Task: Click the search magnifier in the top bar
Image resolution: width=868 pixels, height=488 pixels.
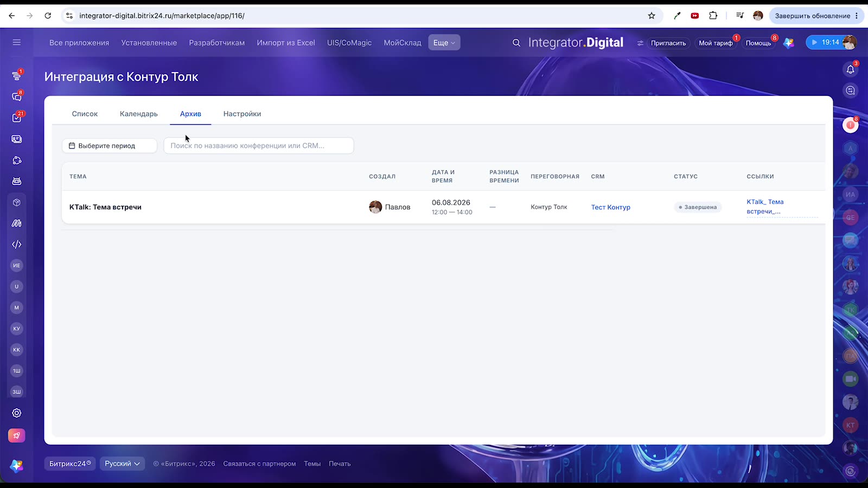Action: point(516,43)
